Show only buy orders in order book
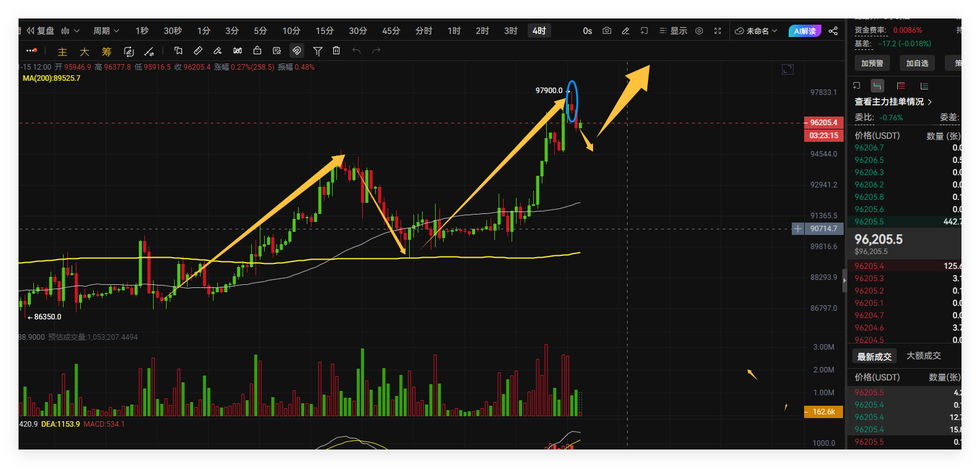The height and width of the screenshot is (468, 980). (924, 86)
